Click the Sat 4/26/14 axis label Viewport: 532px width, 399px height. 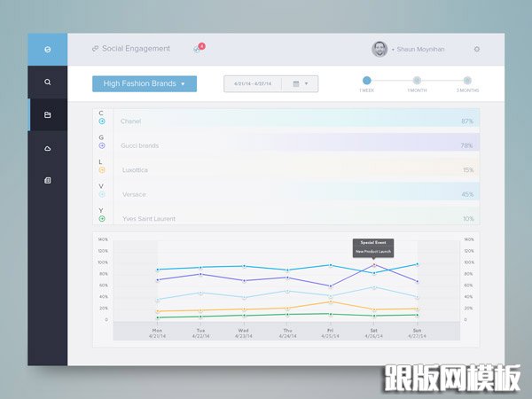point(374,333)
